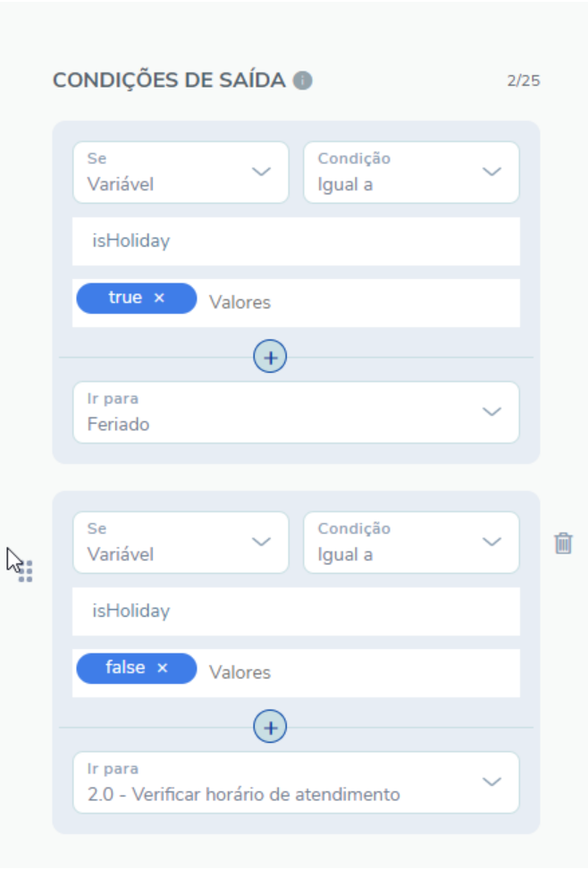
Task: Grab the drag handle dots of second condition
Action: [26, 571]
